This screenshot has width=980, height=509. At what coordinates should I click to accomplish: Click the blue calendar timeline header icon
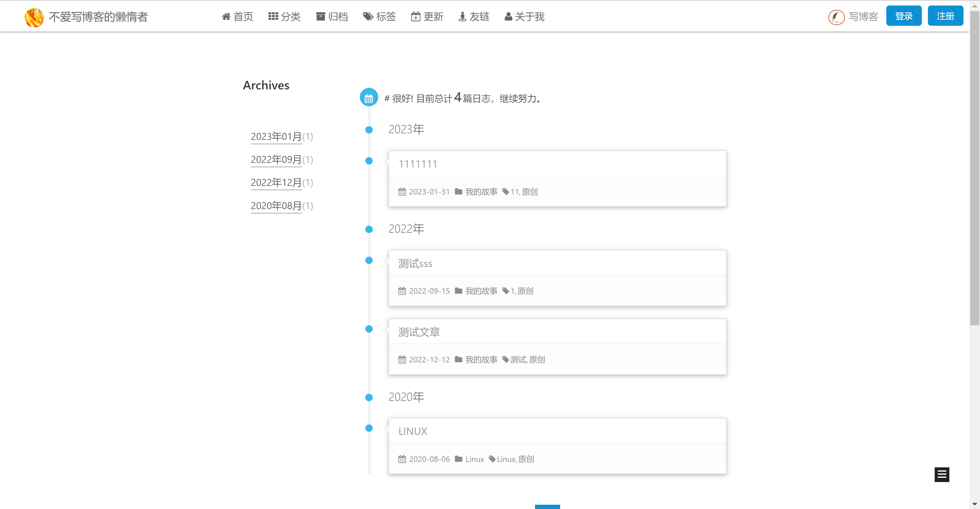(x=369, y=97)
